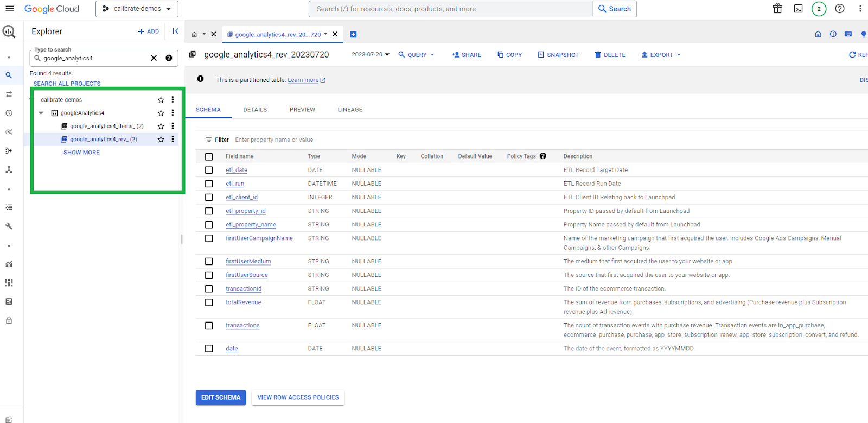Collapse the googleAnalytics4 dataset tree
The image size is (868, 423).
click(41, 113)
